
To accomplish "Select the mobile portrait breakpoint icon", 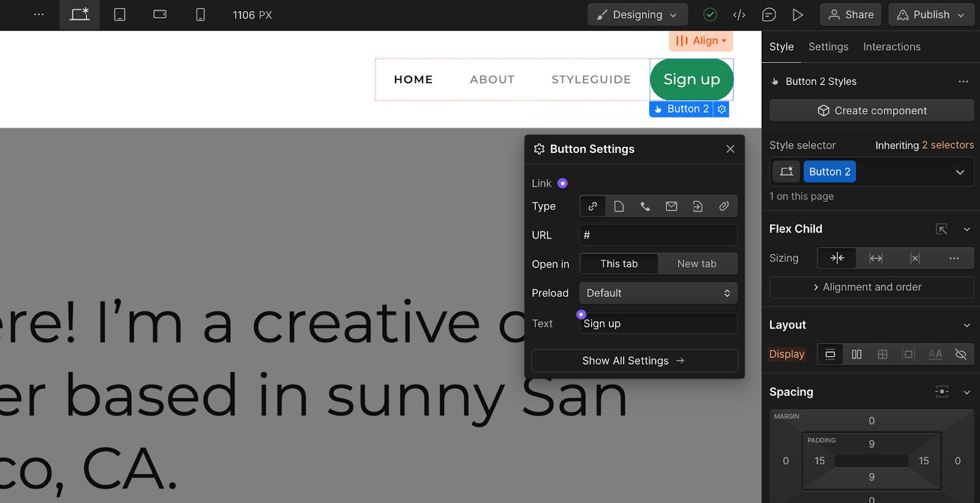I will pyautogui.click(x=200, y=15).
